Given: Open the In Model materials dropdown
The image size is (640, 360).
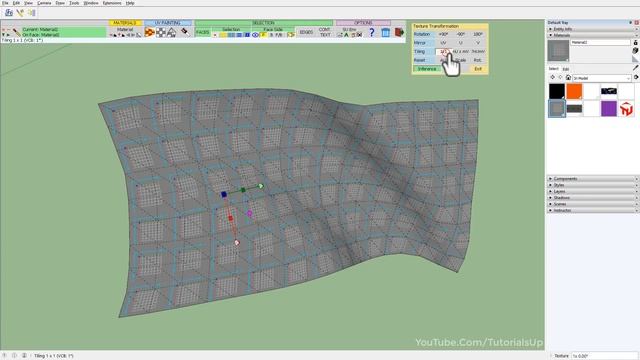Looking at the screenshot, I should pos(602,78).
